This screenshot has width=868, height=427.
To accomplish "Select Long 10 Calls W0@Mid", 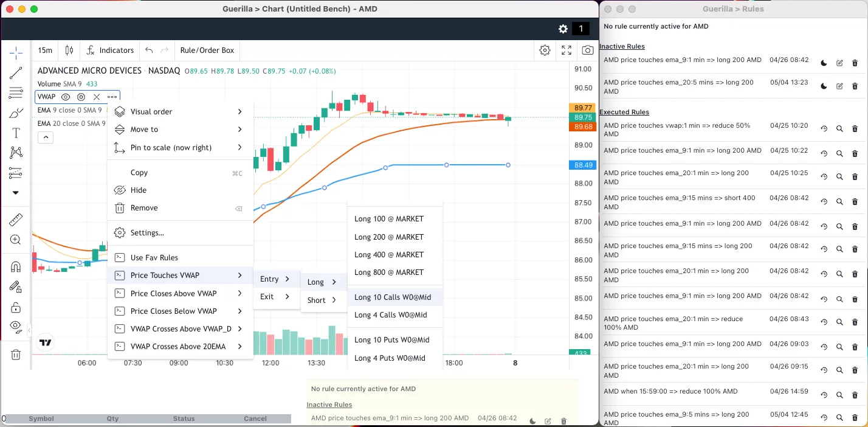I will click(x=395, y=297).
